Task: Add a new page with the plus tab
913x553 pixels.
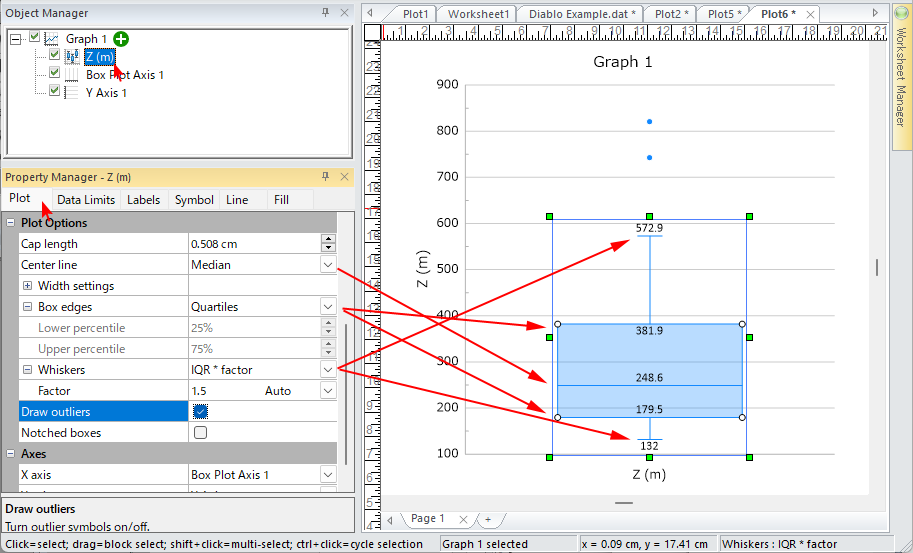Action: [x=488, y=519]
